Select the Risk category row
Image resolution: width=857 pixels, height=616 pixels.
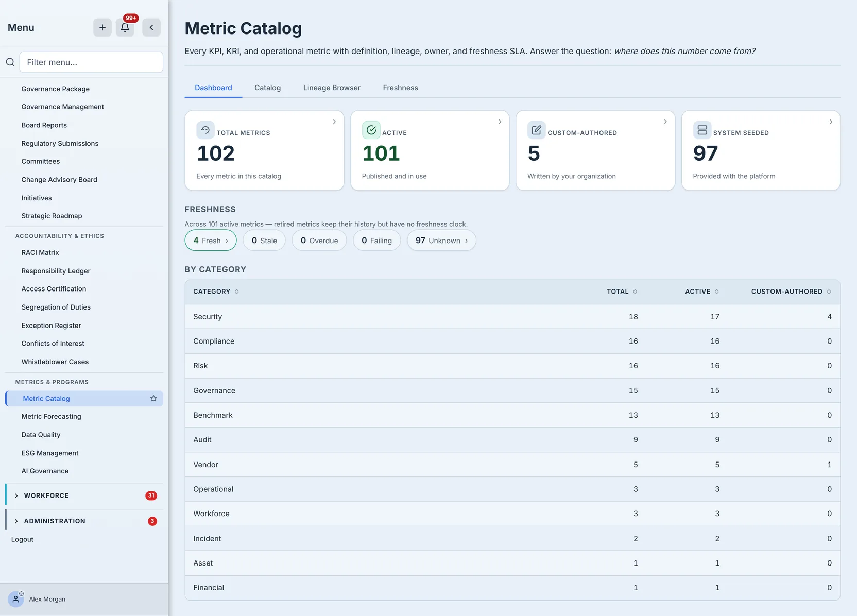tap(512, 366)
